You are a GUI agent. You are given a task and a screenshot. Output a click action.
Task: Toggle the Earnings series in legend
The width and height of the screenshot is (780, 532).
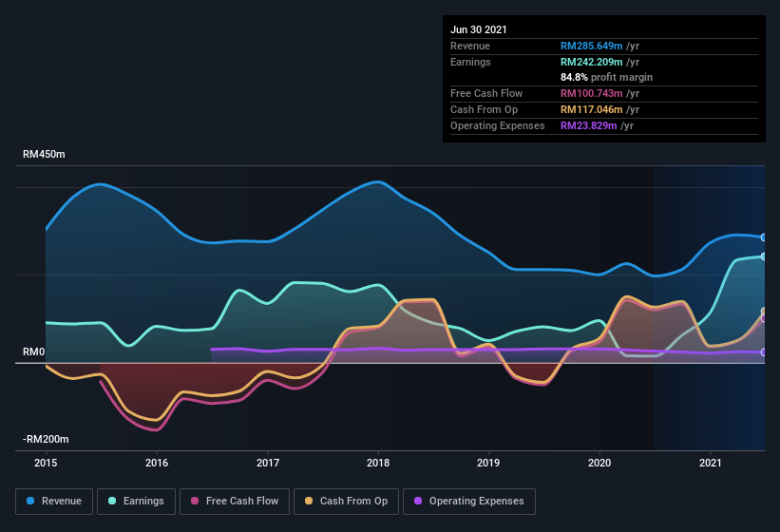point(135,501)
